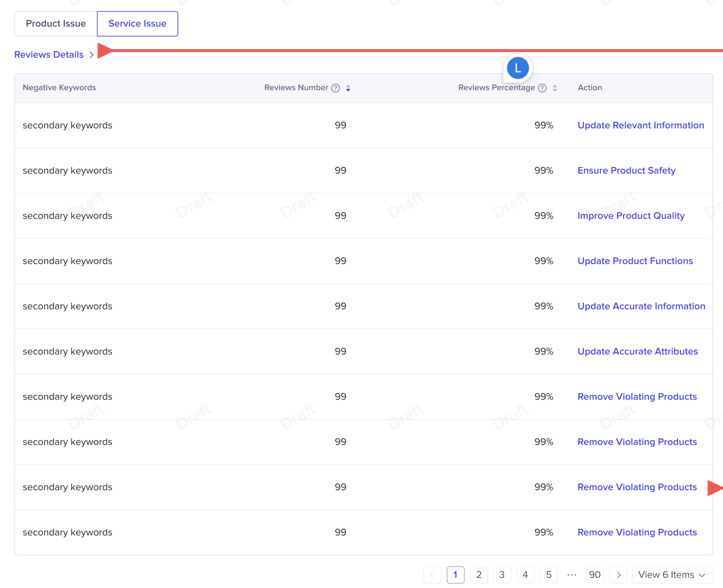
Task: Go to next page arrow
Action: pyautogui.click(x=618, y=575)
